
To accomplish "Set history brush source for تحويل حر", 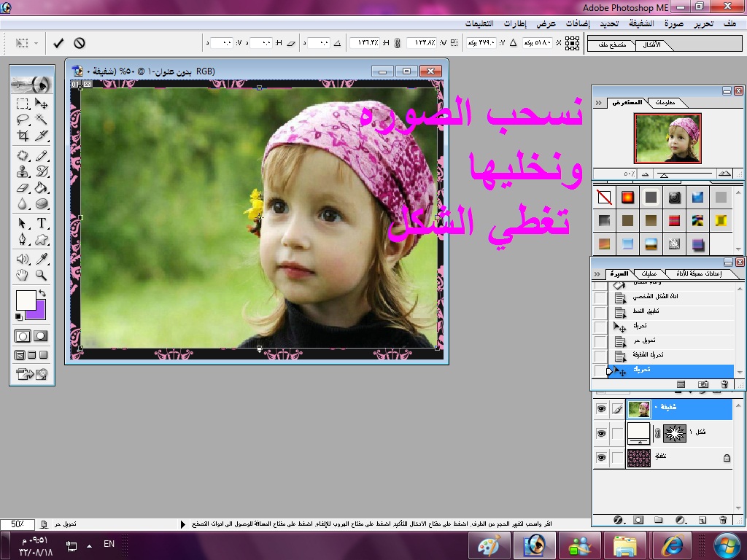I will [600, 341].
